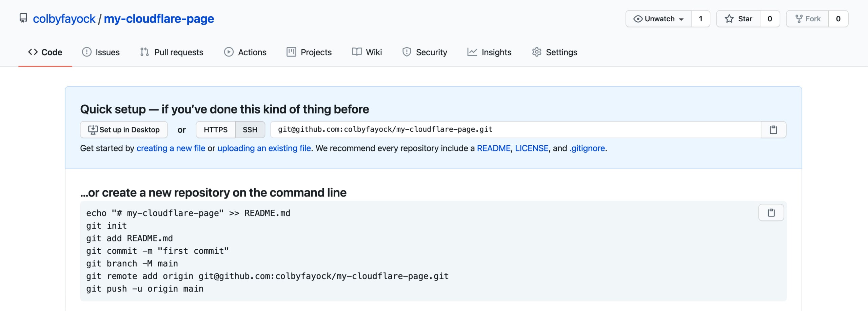The width and height of the screenshot is (868, 311).
Task: Follow the 'uploading an existing file' link
Action: [x=264, y=148]
